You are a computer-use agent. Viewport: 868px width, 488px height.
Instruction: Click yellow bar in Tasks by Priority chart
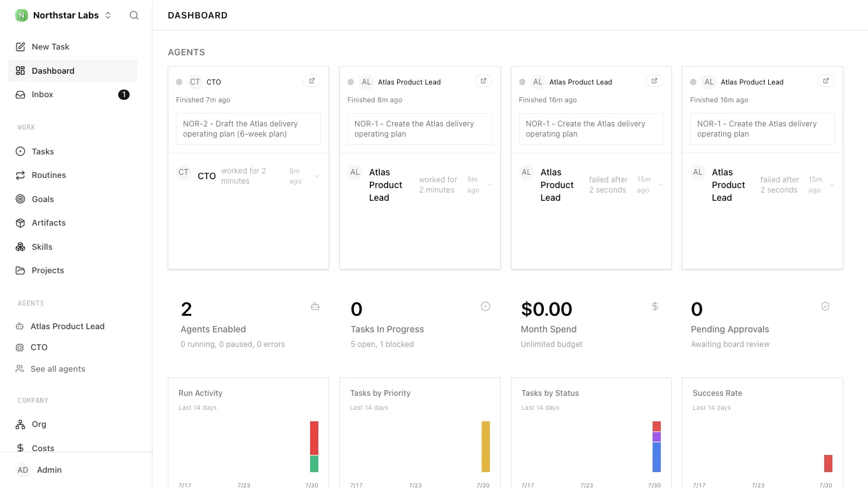485,447
